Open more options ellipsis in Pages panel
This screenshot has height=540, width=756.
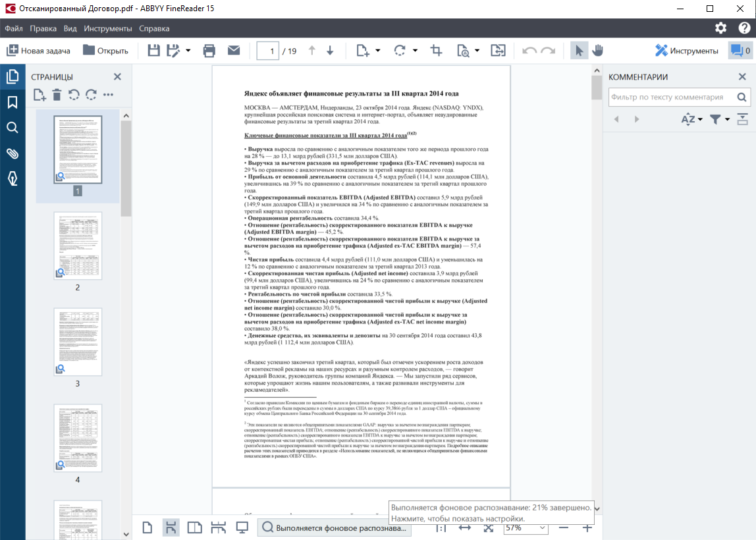108,95
